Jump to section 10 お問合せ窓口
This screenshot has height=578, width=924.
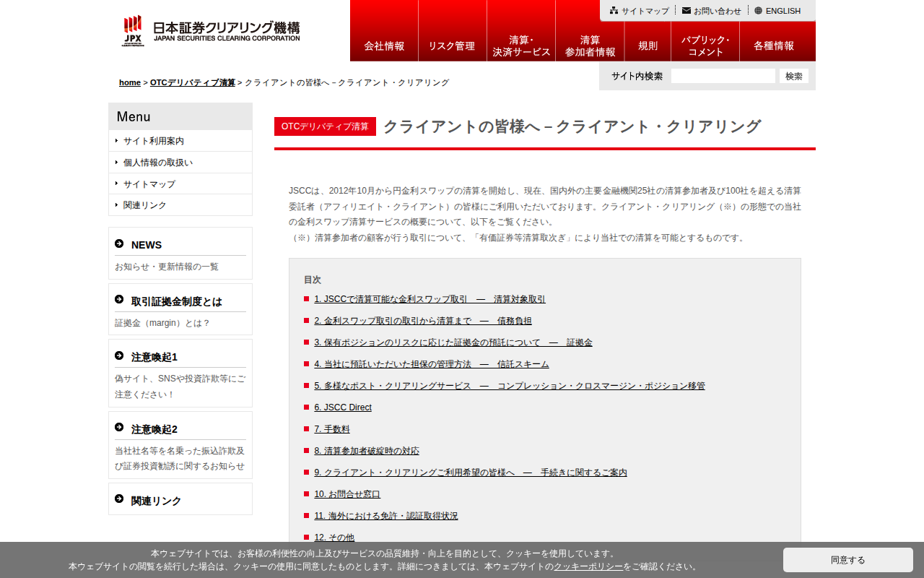click(347, 494)
